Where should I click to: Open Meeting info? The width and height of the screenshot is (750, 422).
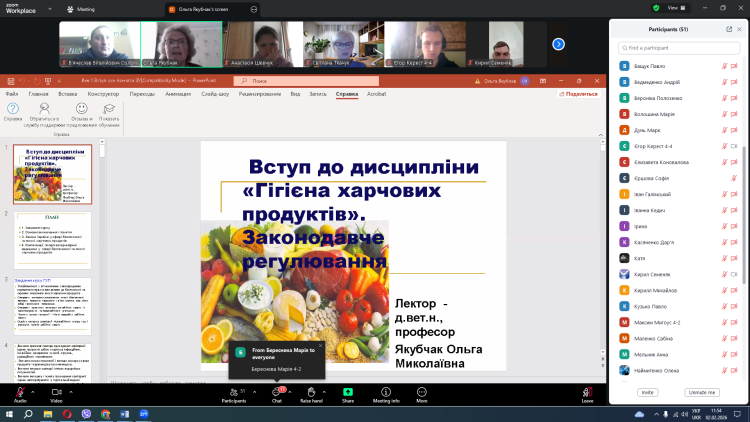tap(386, 395)
